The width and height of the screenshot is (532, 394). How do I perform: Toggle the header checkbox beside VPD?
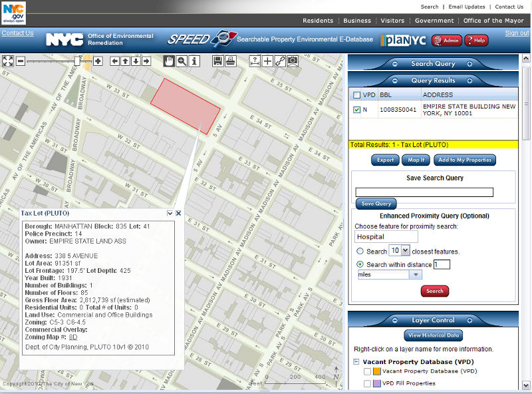(x=356, y=95)
